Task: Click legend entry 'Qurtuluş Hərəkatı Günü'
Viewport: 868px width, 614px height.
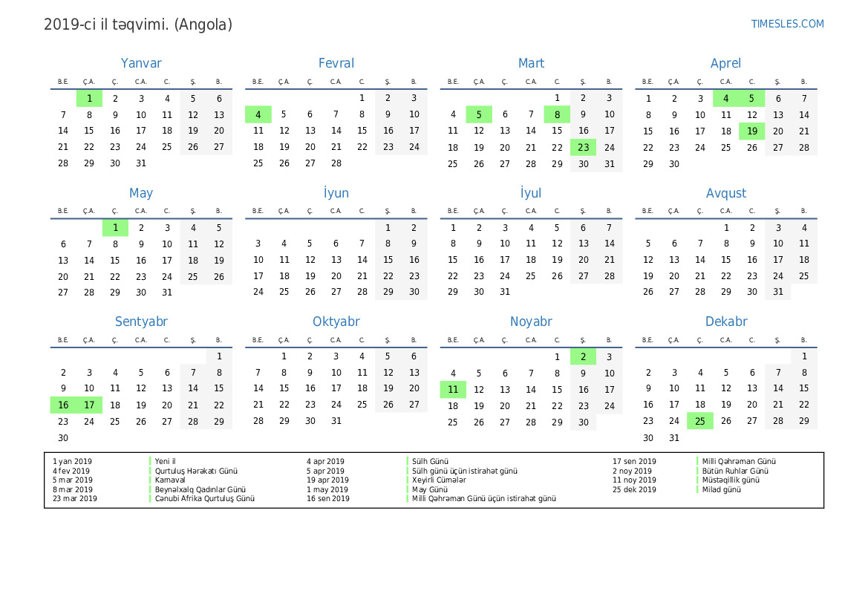Action: pos(196,471)
